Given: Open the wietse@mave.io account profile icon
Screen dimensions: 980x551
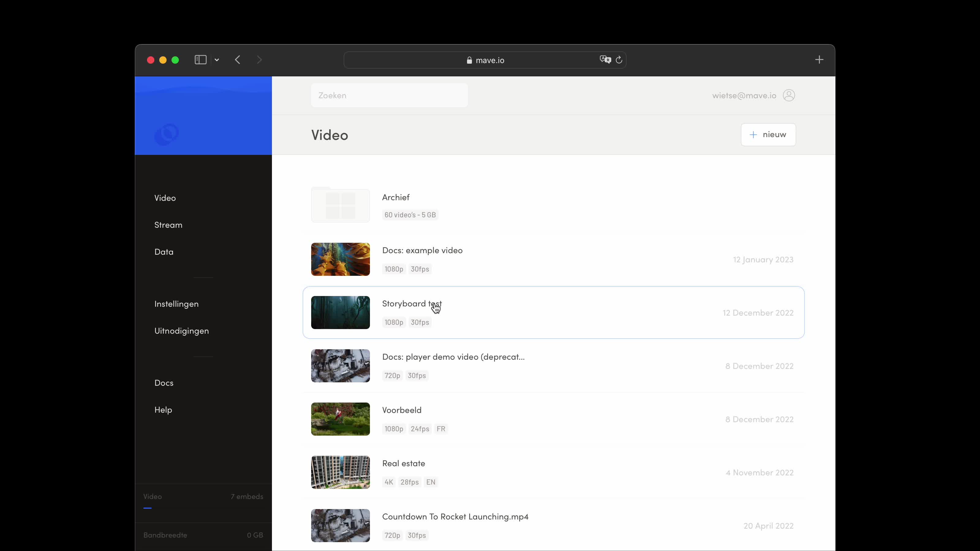Looking at the screenshot, I should point(789,95).
